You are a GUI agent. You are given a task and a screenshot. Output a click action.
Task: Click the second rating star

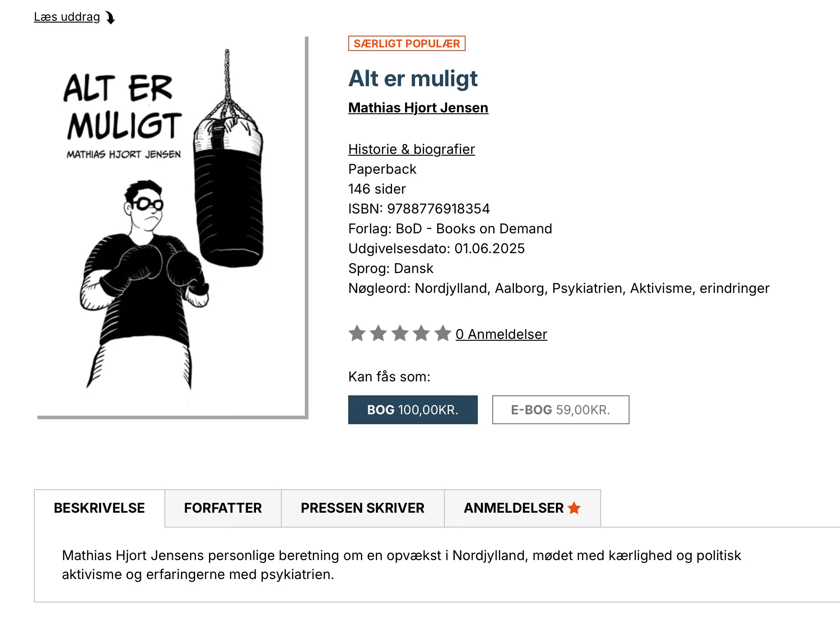click(x=378, y=334)
